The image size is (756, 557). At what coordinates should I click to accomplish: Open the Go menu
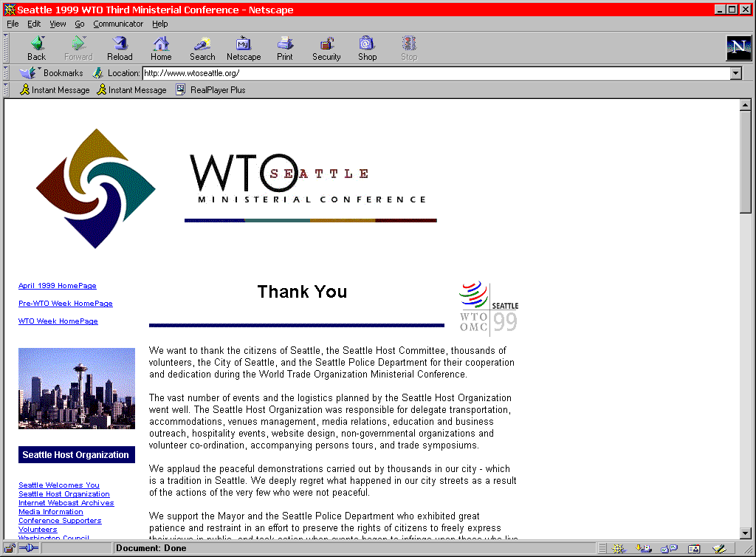pos(80,24)
